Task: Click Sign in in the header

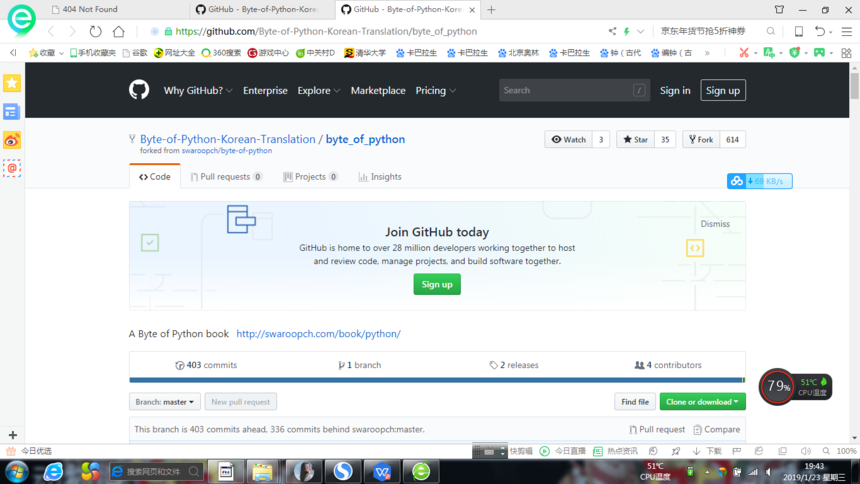Action: 675,91
